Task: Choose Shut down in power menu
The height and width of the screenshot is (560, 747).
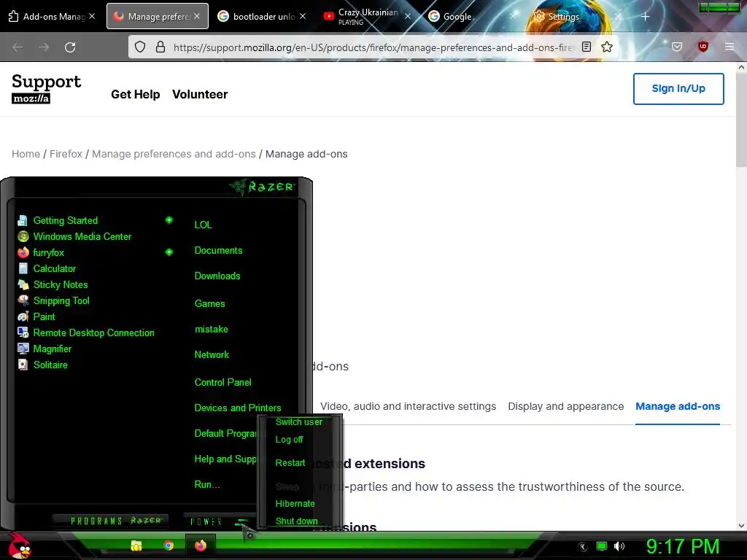Action: pos(296,521)
